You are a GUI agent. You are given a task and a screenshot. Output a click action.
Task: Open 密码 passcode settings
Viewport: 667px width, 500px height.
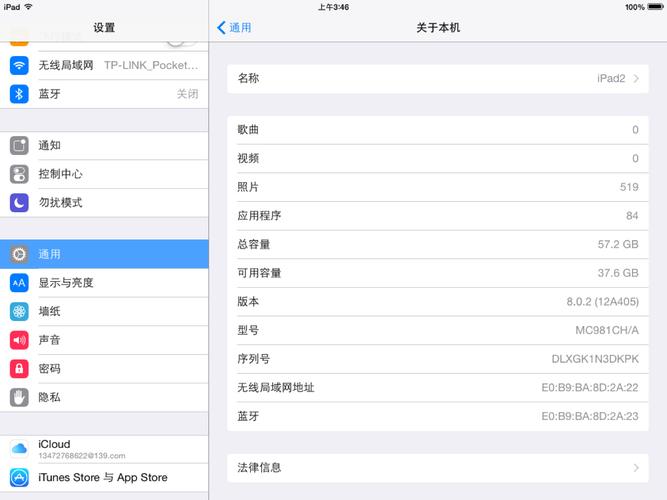104,369
